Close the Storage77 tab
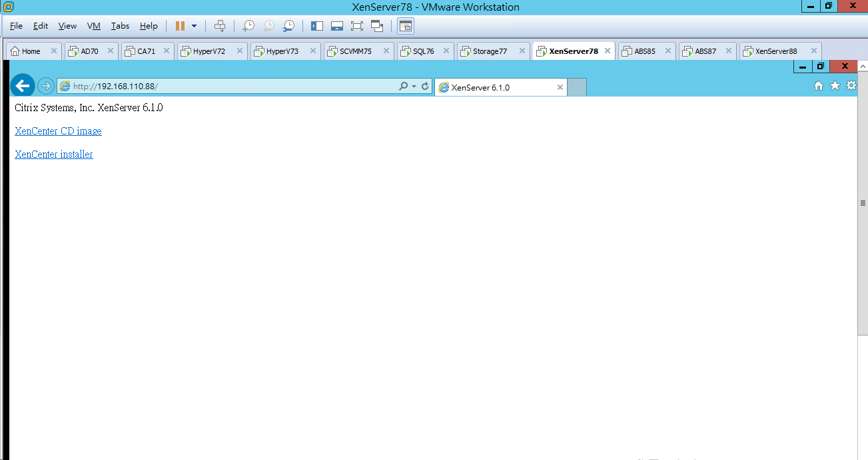Image resolution: width=868 pixels, height=460 pixels. (x=523, y=51)
